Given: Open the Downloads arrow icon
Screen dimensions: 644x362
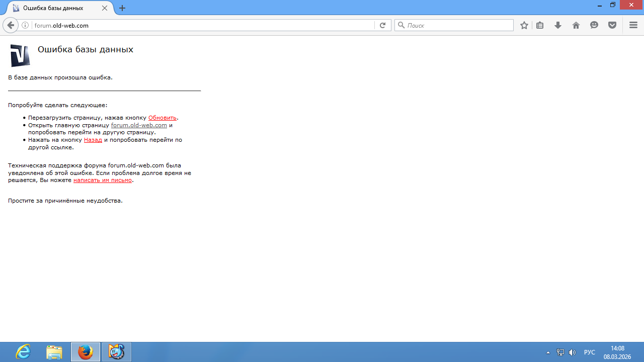Looking at the screenshot, I should click(x=558, y=25).
